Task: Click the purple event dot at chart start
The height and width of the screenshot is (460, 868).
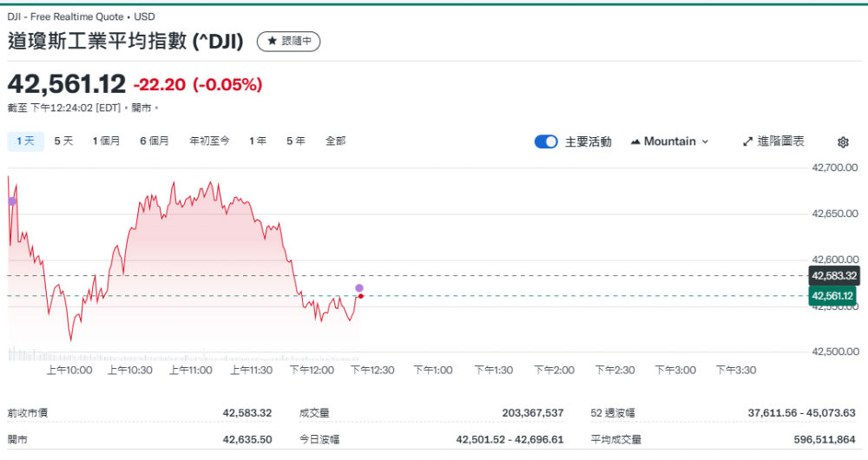Action: pos(12,200)
